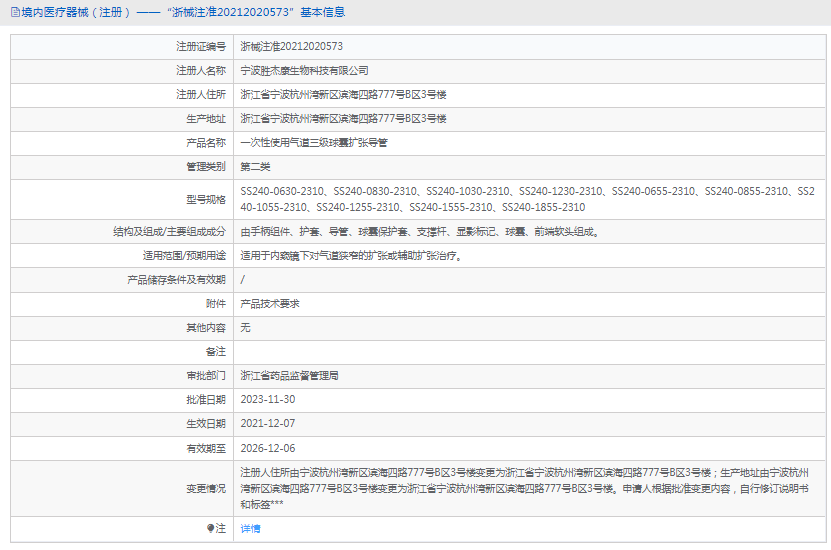The width and height of the screenshot is (831, 550).
Task: Select product name 一次性使用气道三级球囊扩张导管
Action: point(314,143)
